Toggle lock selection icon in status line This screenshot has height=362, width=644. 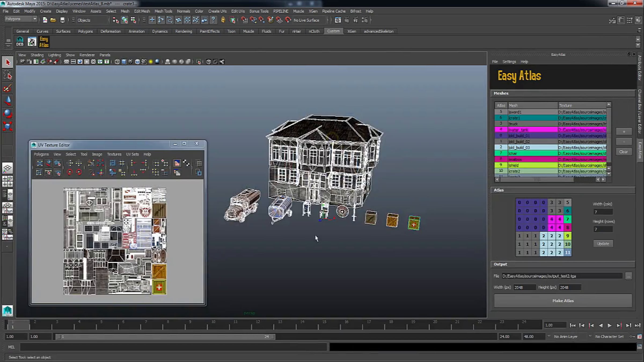click(x=223, y=20)
